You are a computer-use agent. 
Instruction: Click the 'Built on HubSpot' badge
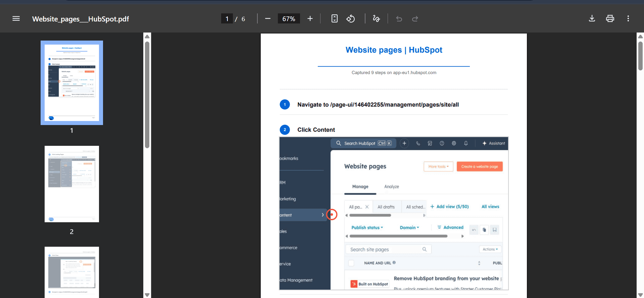click(x=369, y=284)
